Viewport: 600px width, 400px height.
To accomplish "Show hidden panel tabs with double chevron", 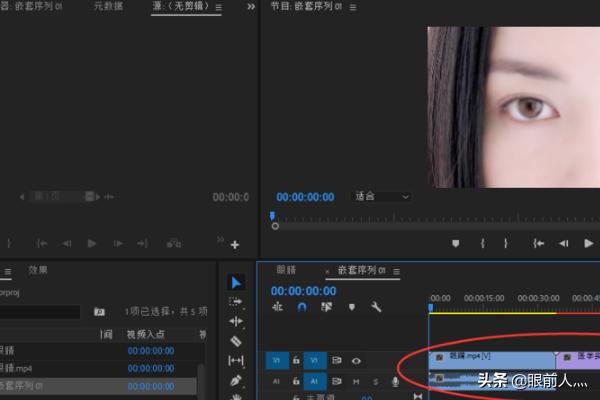I will point(251,7).
